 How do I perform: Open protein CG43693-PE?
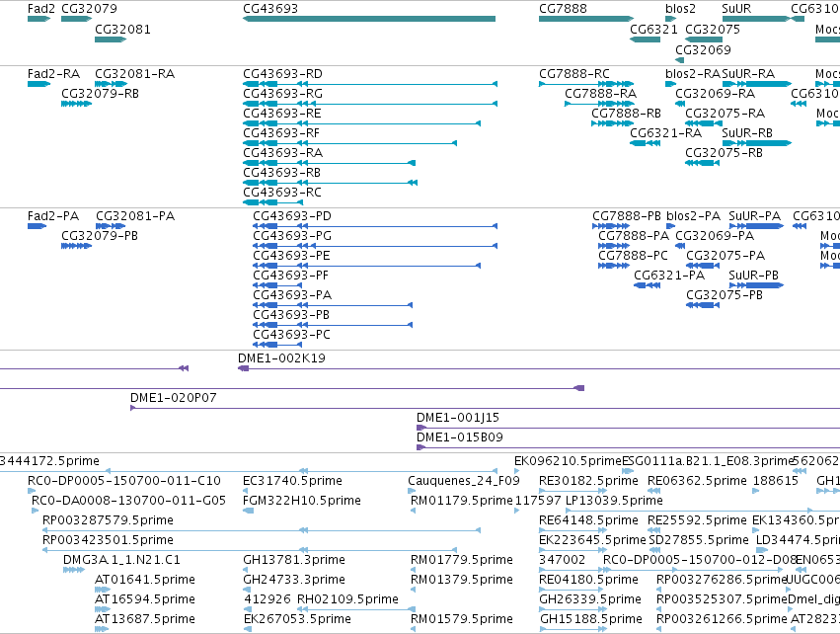(366, 266)
